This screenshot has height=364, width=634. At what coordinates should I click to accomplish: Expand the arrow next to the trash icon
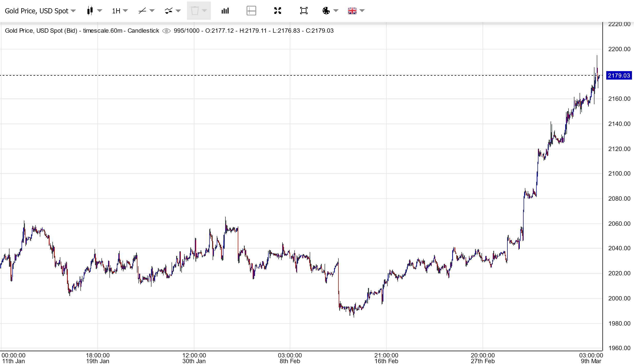tap(204, 11)
